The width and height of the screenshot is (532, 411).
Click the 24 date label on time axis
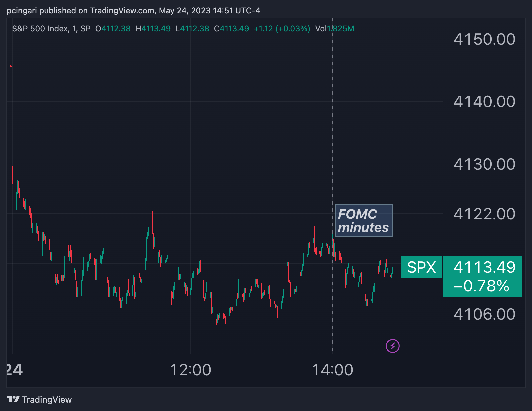click(15, 370)
